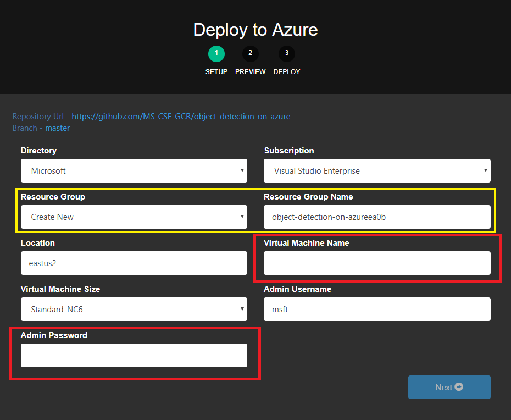Select step 2 circle for Preview
Screen dimensions: 511x420
click(251, 54)
